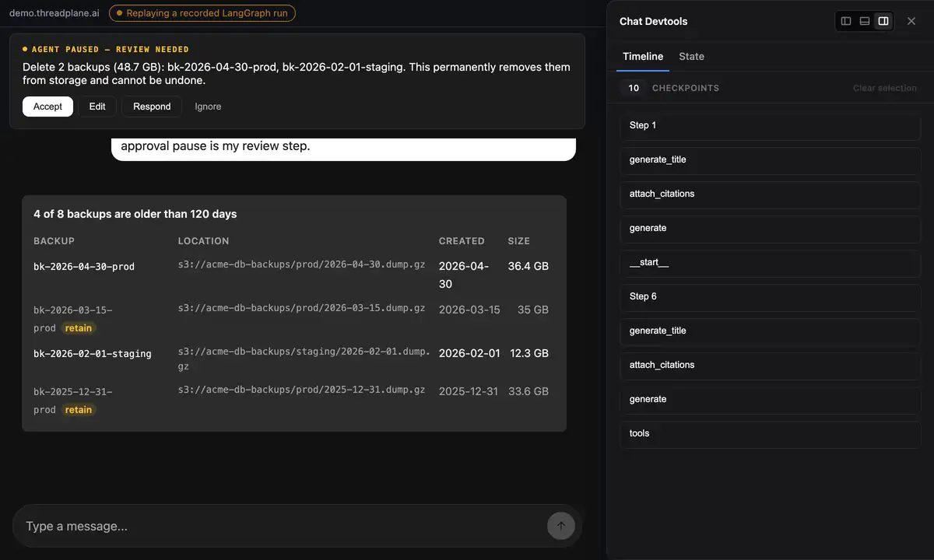Accept the backup deletion request

47,107
